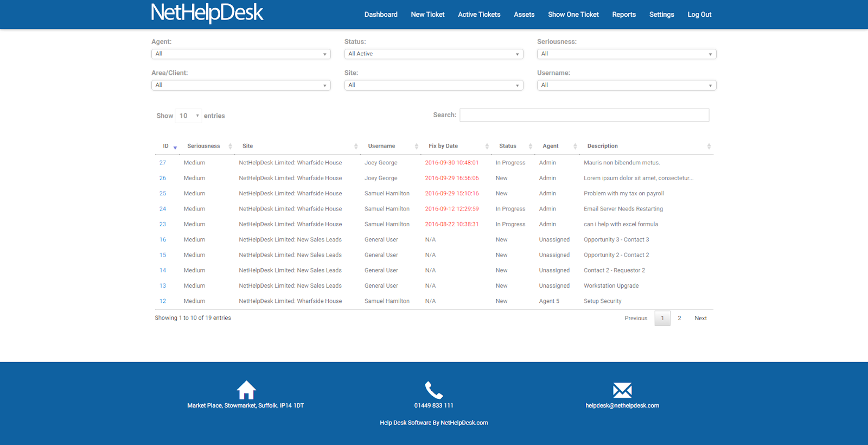Open ticket ID 24
The width and height of the screenshot is (868, 445).
tap(163, 209)
